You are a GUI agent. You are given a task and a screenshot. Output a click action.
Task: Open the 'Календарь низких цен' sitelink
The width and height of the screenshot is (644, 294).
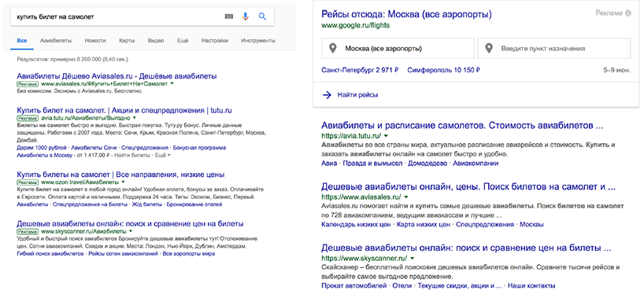click(x=356, y=225)
